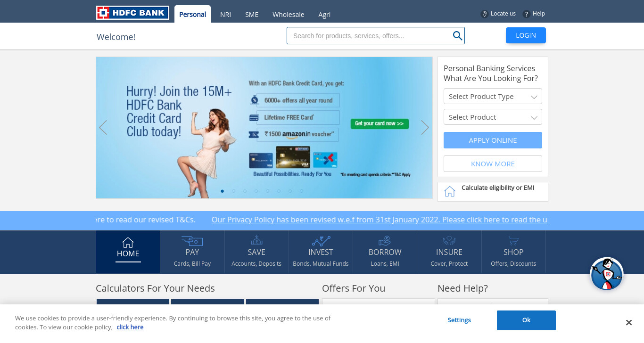Go to previous carousel slide arrow
The height and width of the screenshot is (343, 644).
click(103, 127)
